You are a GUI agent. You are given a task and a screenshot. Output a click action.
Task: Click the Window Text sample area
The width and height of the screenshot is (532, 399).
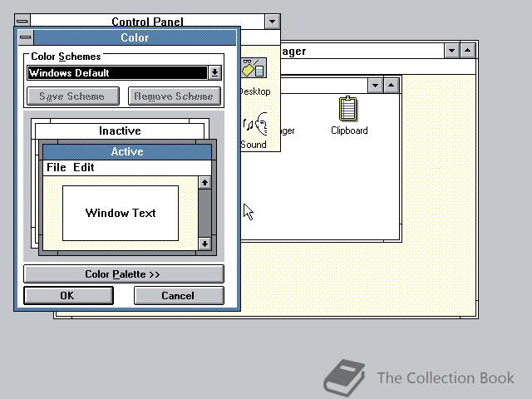(121, 213)
